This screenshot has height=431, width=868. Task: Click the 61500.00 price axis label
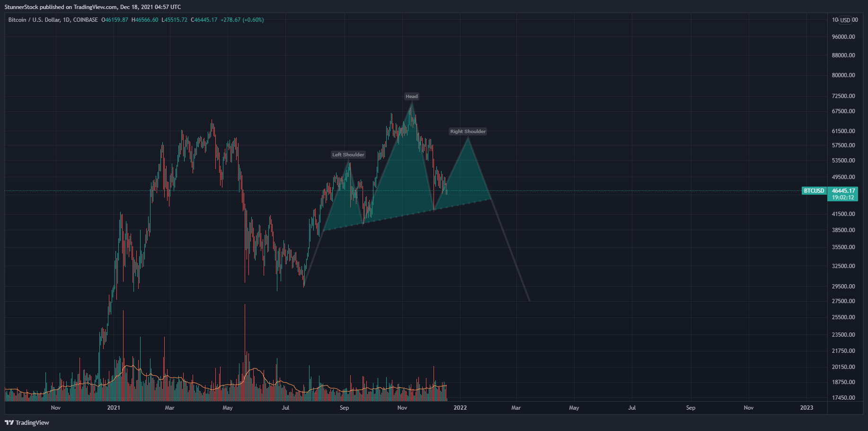(x=843, y=131)
